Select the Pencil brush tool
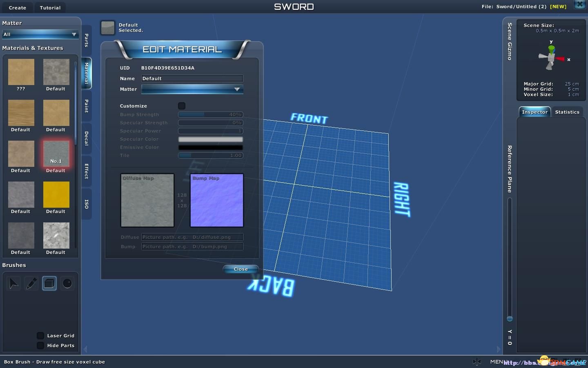The image size is (588, 368). (x=31, y=283)
